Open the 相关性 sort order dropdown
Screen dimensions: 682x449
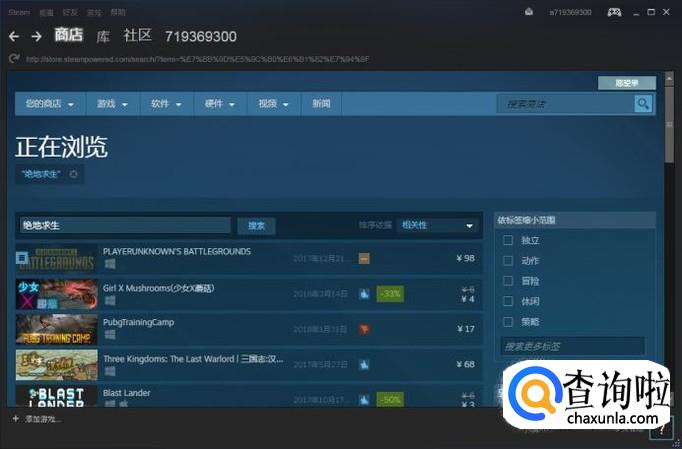pyautogui.click(x=438, y=225)
